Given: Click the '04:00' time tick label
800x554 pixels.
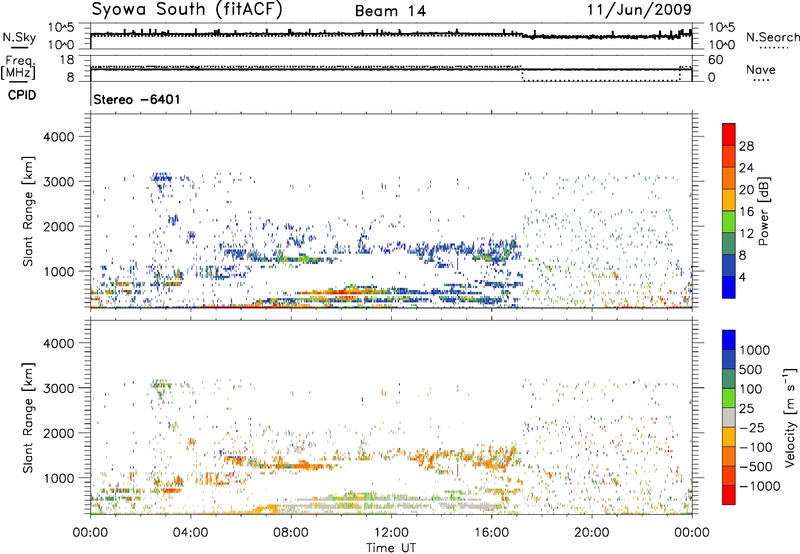Looking at the screenshot, I should (x=190, y=533).
